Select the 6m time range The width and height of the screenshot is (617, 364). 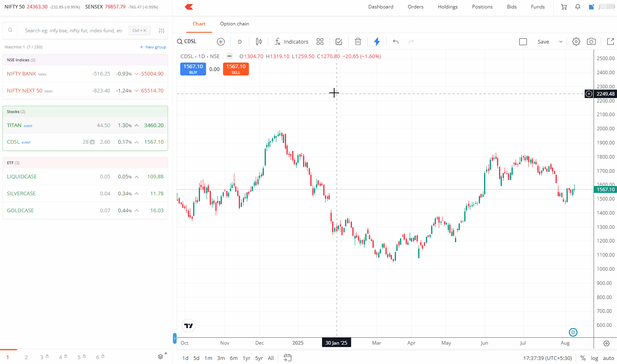(x=234, y=358)
